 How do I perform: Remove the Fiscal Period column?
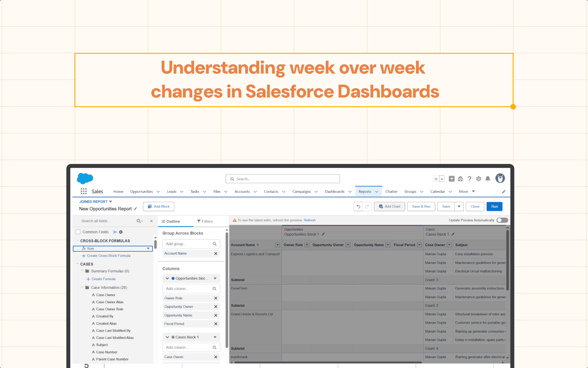(x=216, y=324)
